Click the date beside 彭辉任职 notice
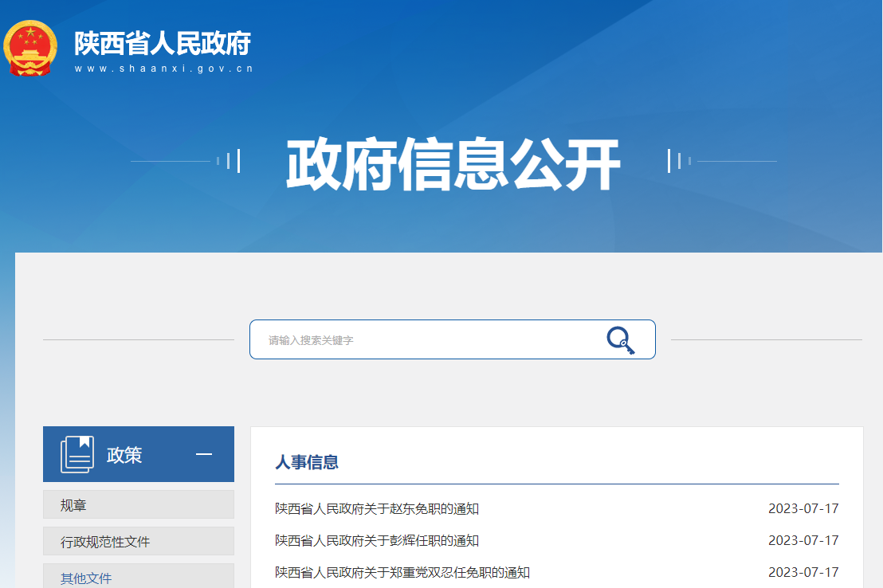The width and height of the screenshot is (883, 588). click(x=803, y=540)
